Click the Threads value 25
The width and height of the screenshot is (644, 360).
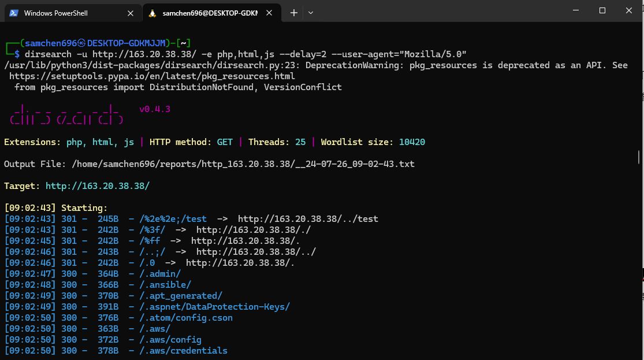(300, 142)
